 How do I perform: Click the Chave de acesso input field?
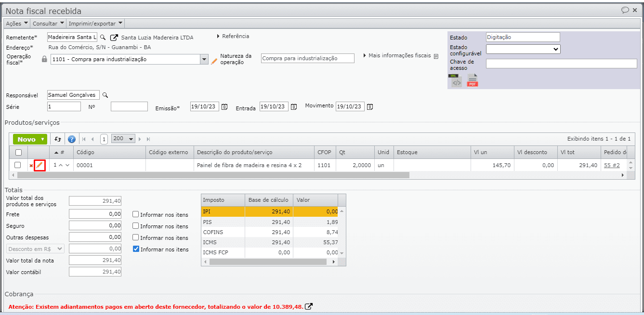tap(561, 64)
